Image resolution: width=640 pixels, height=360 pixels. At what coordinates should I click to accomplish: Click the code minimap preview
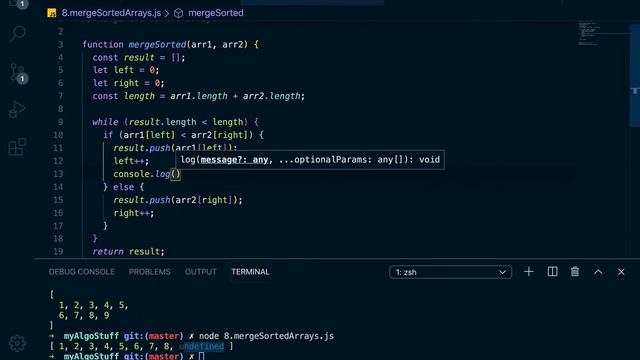(x=589, y=33)
